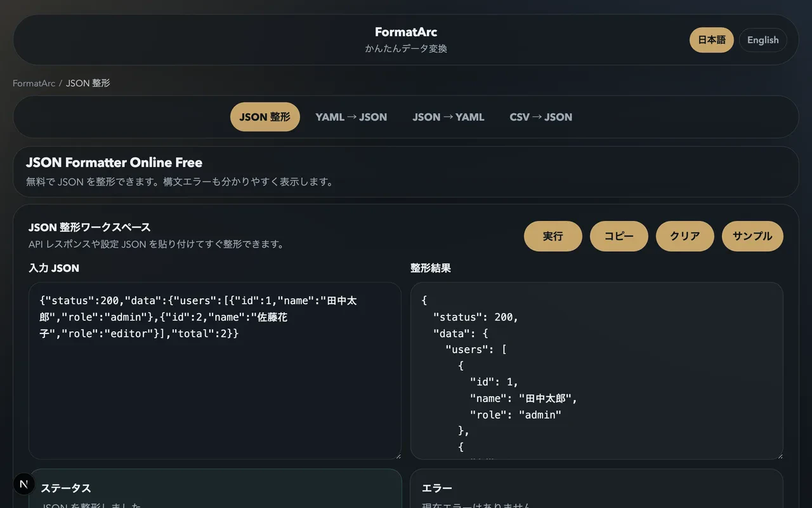Click the JSON 整形 breadcrumb item

(88, 83)
